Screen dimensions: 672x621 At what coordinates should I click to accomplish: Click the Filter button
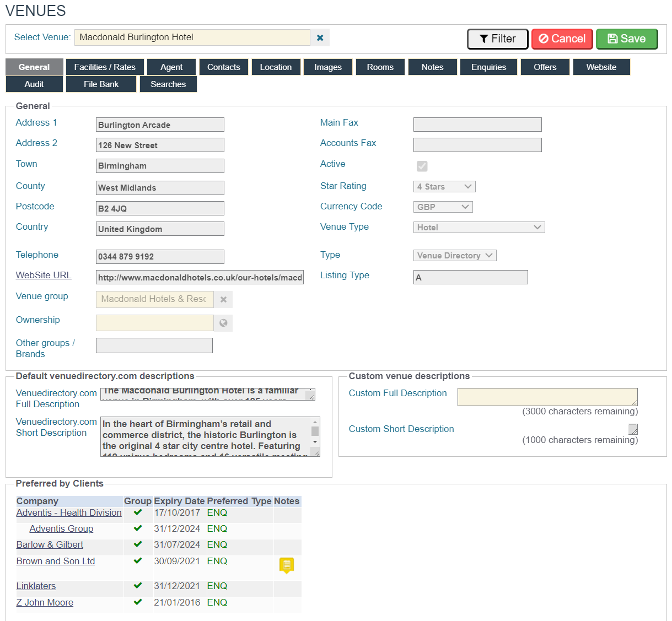click(x=498, y=39)
